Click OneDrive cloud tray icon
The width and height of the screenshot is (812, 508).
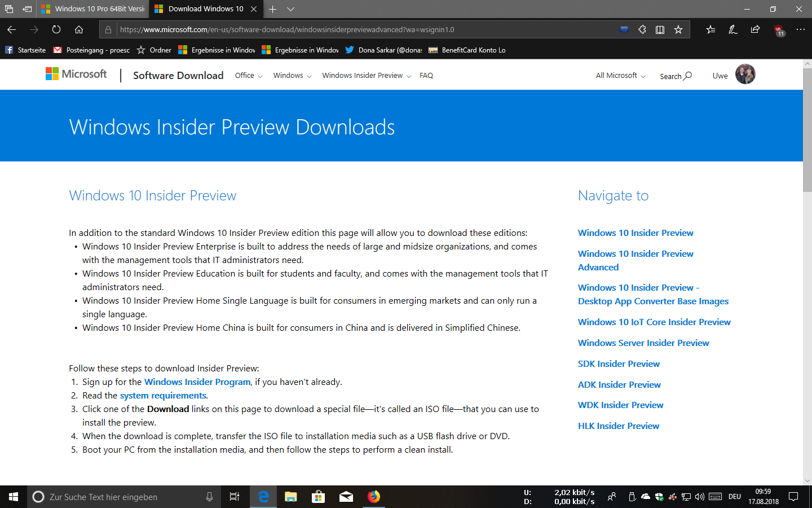[646, 497]
